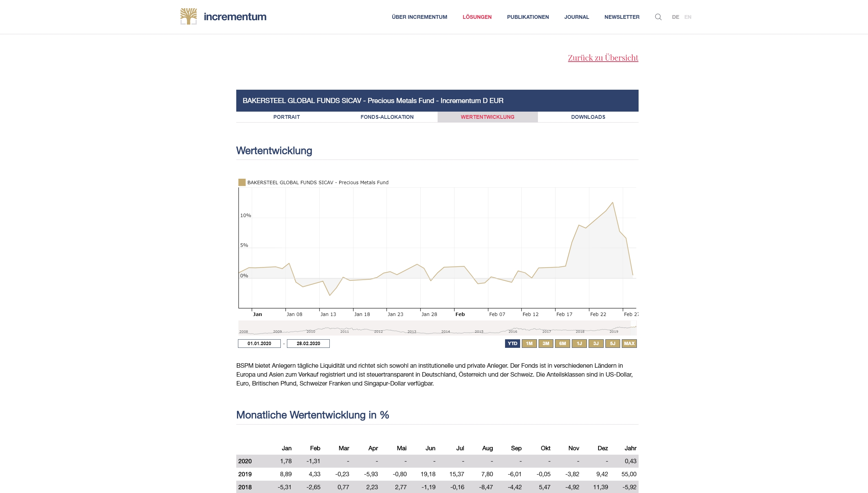Select the 1M range button
This screenshot has height=493, width=868.
pos(529,343)
